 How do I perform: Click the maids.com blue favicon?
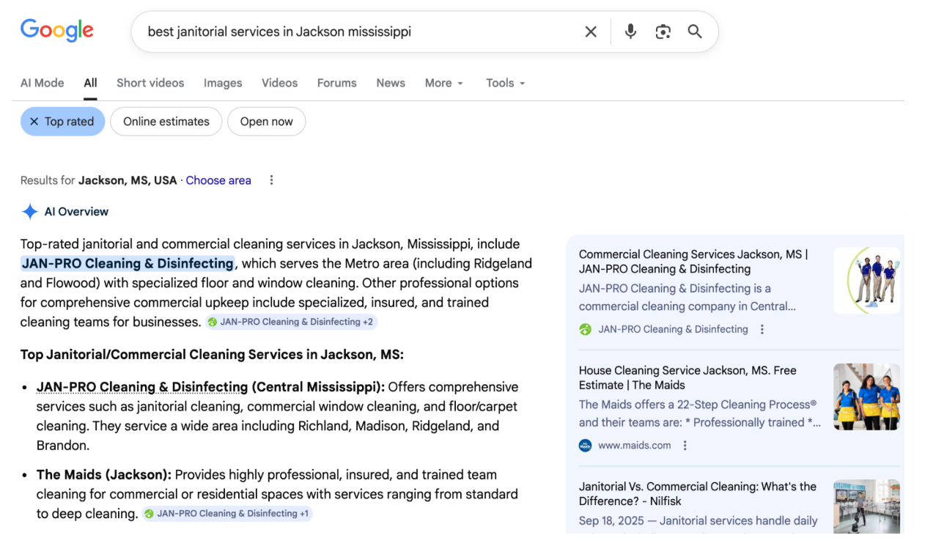[x=585, y=445]
